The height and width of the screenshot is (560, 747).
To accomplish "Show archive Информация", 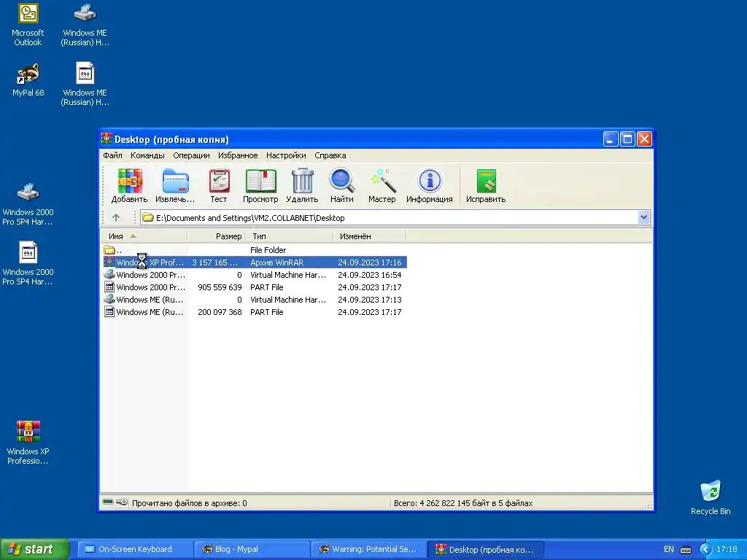I will [429, 186].
